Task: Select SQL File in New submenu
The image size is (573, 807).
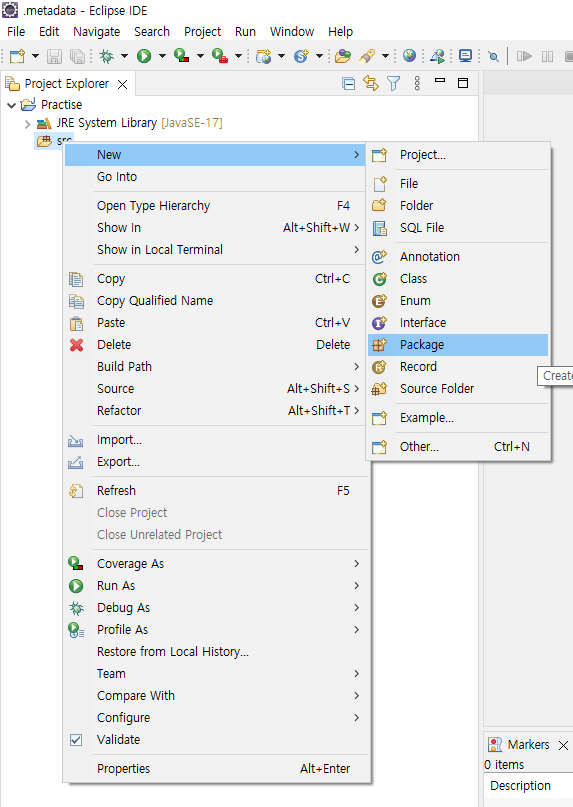Action: pos(458,227)
